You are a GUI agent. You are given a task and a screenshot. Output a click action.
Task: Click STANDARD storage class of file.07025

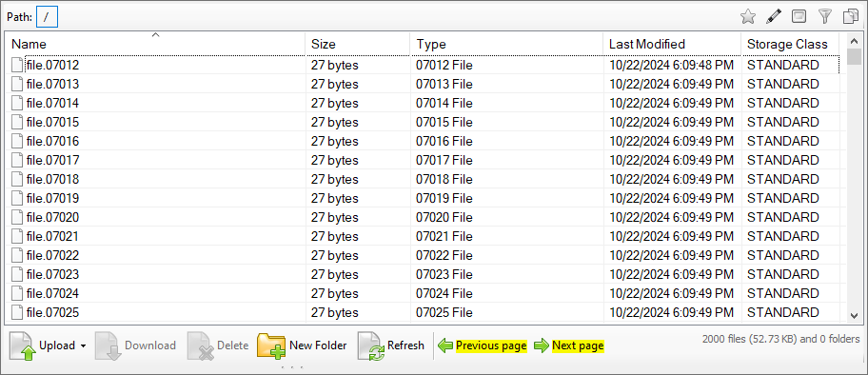pos(782,312)
